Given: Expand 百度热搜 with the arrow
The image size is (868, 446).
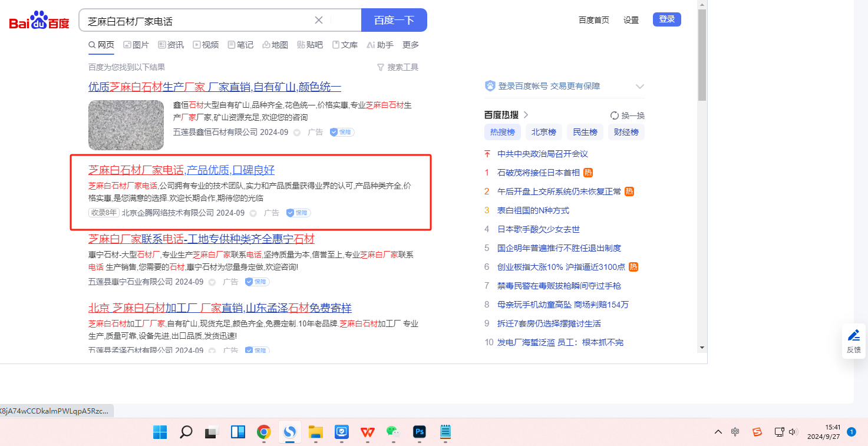Looking at the screenshot, I should tap(526, 115).
